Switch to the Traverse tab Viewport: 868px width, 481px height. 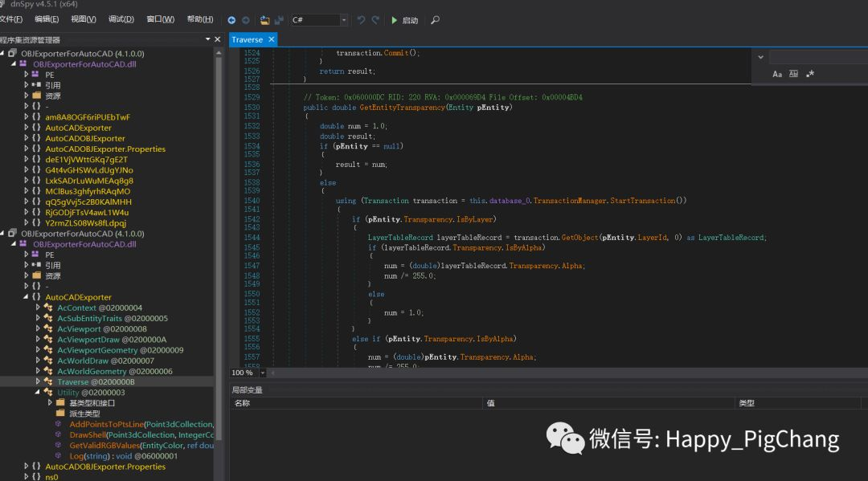click(247, 39)
